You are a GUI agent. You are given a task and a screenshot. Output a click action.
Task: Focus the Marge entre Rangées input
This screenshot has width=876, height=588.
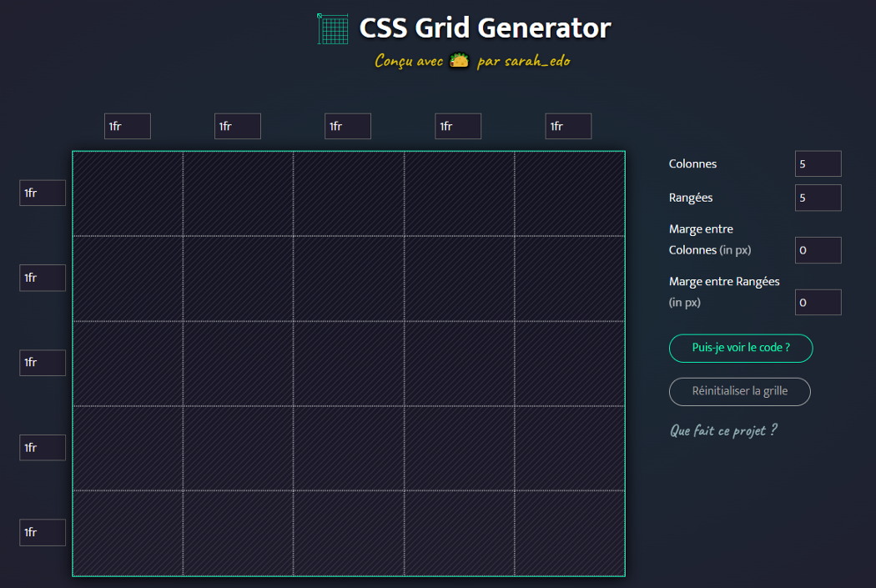[x=818, y=302]
